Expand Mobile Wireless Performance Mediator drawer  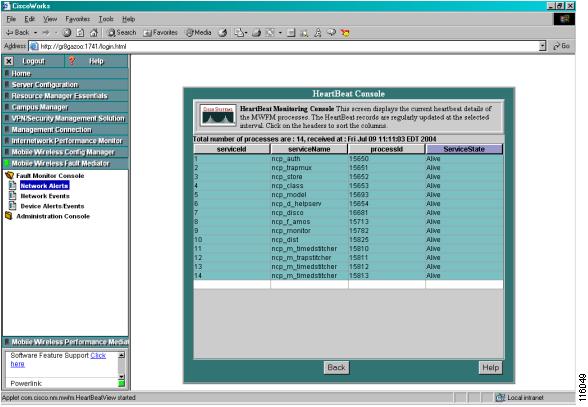pyautogui.click(x=65, y=342)
